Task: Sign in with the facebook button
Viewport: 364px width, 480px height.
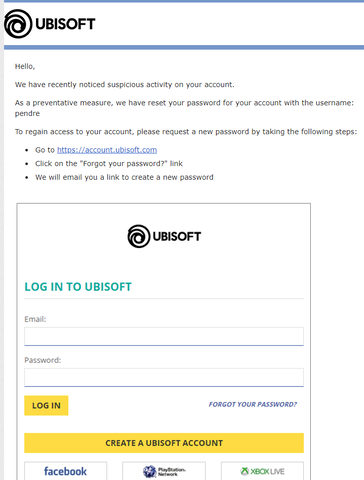Action: [65, 471]
